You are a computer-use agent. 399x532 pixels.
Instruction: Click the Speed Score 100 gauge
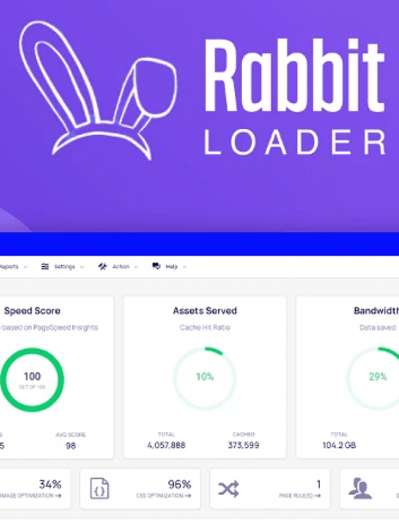(x=32, y=380)
